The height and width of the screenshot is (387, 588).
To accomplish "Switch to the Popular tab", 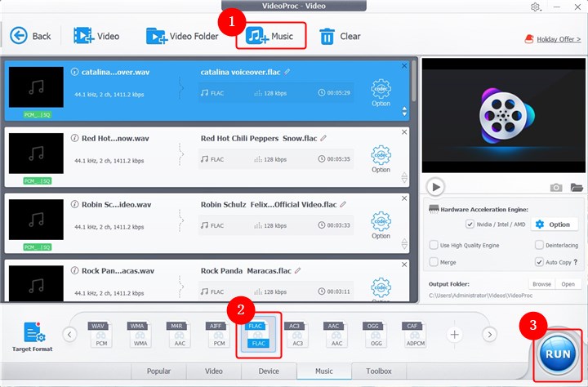I will click(158, 371).
